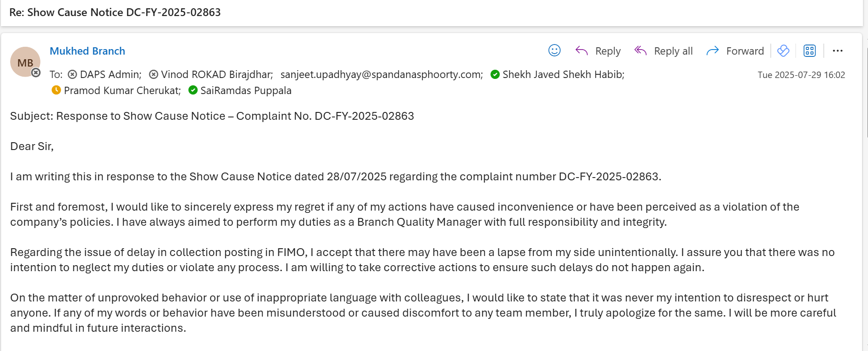
Task: Click the email subject header line
Action: (115, 12)
